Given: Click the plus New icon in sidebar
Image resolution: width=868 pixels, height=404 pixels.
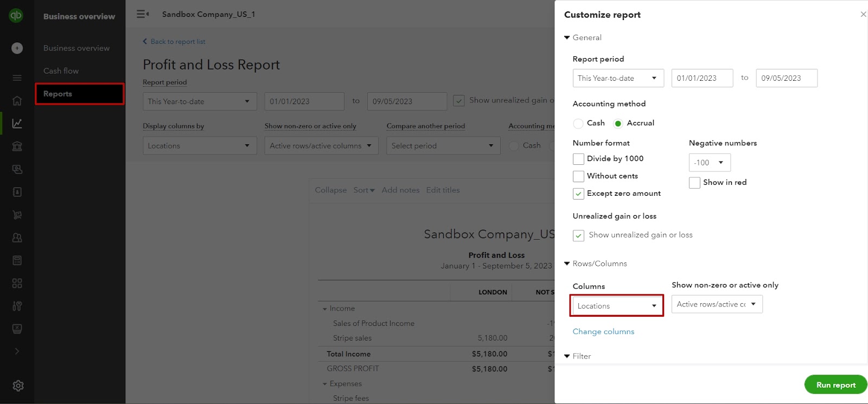Looking at the screenshot, I should tap(17, 48).
